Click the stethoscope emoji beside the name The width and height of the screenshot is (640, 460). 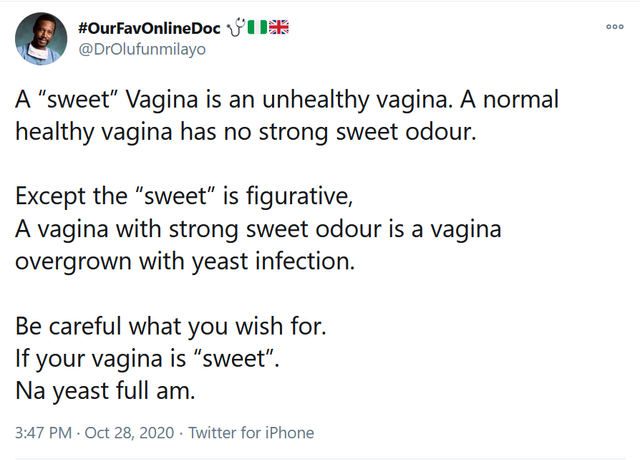click(236, 27)
